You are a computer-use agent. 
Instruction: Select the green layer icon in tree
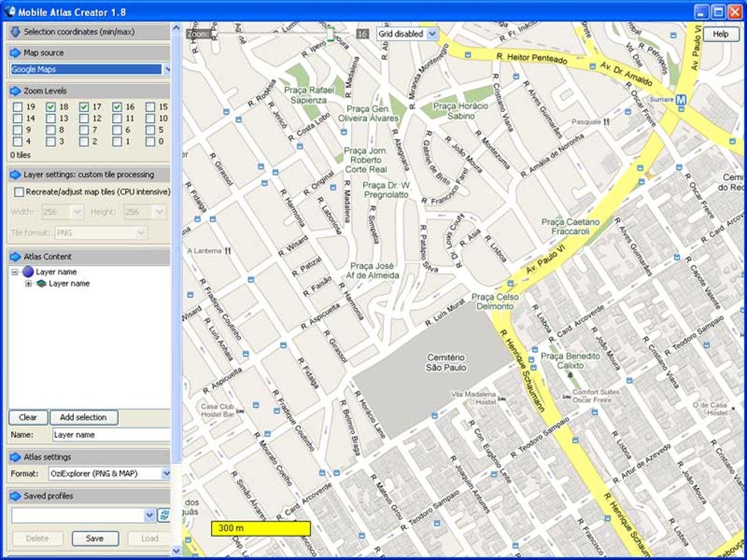pos(42,283)
